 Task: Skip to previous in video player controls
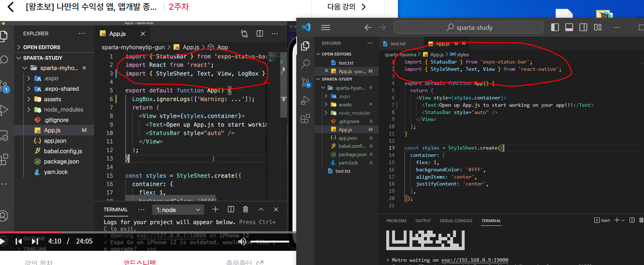tap(19, 241)
